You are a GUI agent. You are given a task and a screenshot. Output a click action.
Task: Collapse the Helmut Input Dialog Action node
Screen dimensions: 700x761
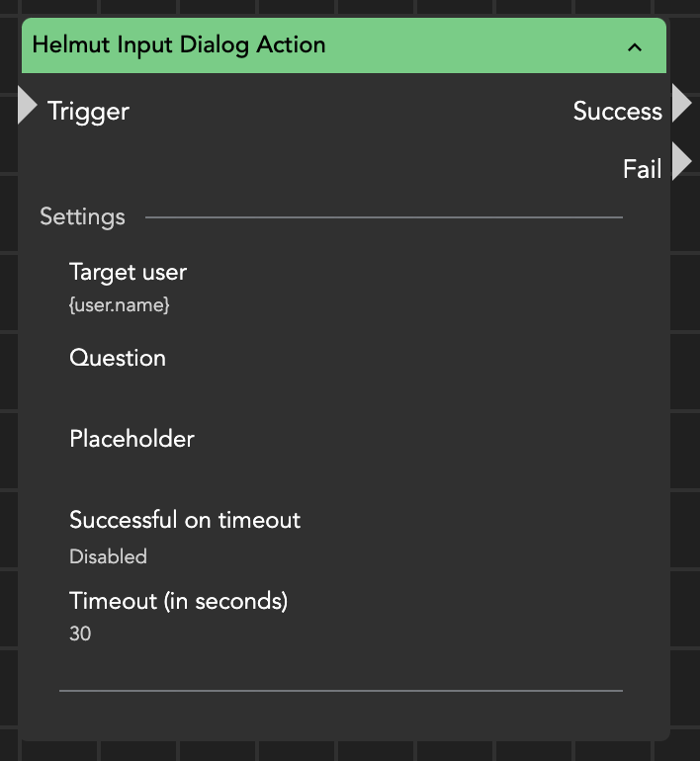(635, 46)
